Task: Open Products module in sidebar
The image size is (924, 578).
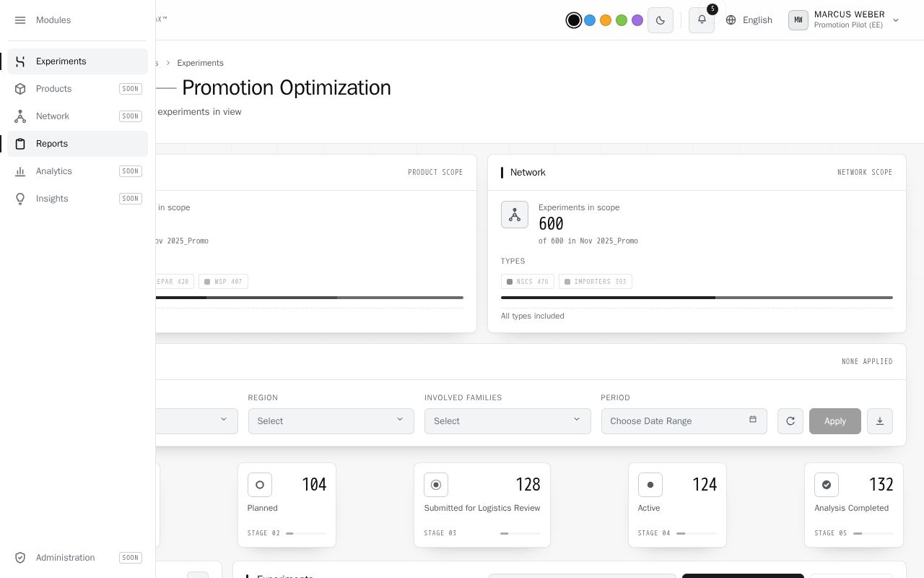Action: (x=78, y=89)
